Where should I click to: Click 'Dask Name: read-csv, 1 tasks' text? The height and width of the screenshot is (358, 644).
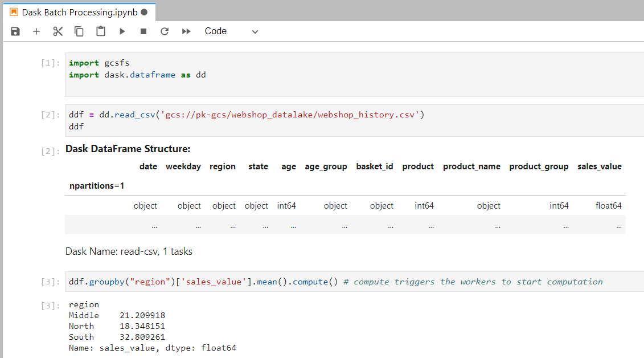point(129,251)
